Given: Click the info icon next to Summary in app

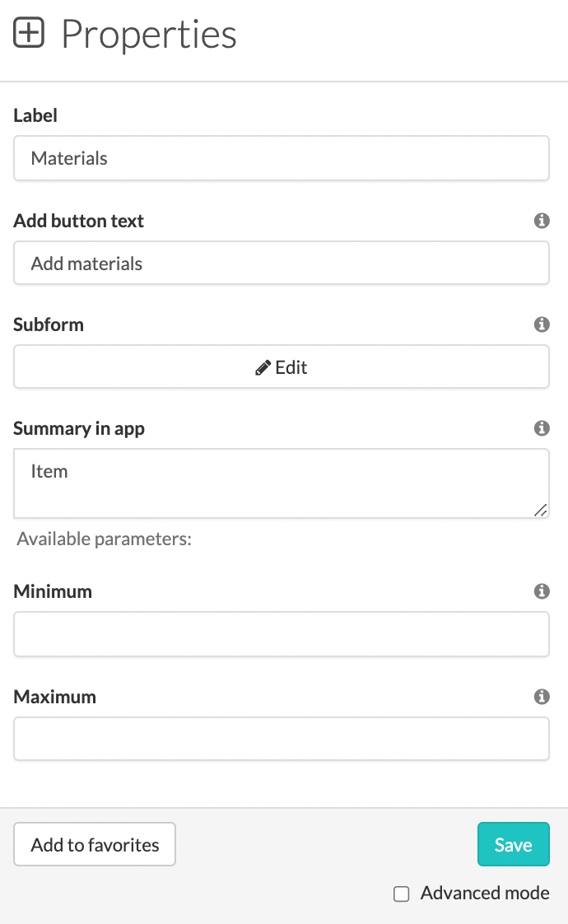Looking at the screenshot, I should (x=542, y=428).
